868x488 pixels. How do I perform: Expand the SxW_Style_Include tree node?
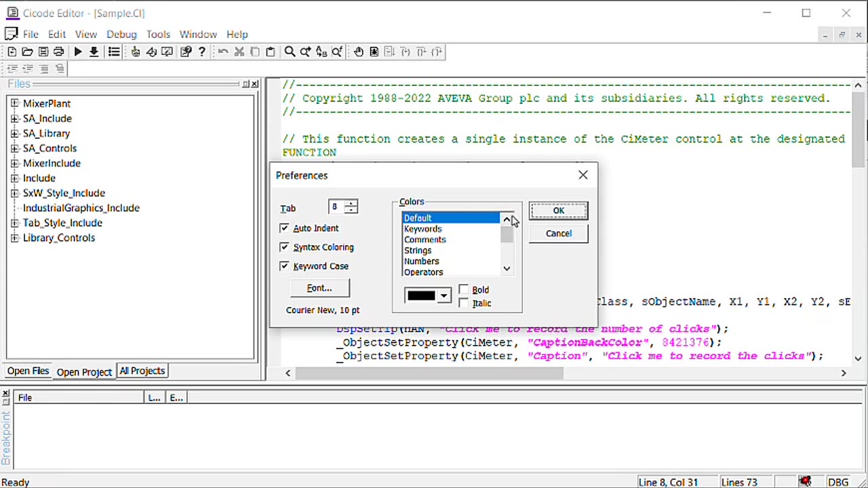tap(14, 193)
